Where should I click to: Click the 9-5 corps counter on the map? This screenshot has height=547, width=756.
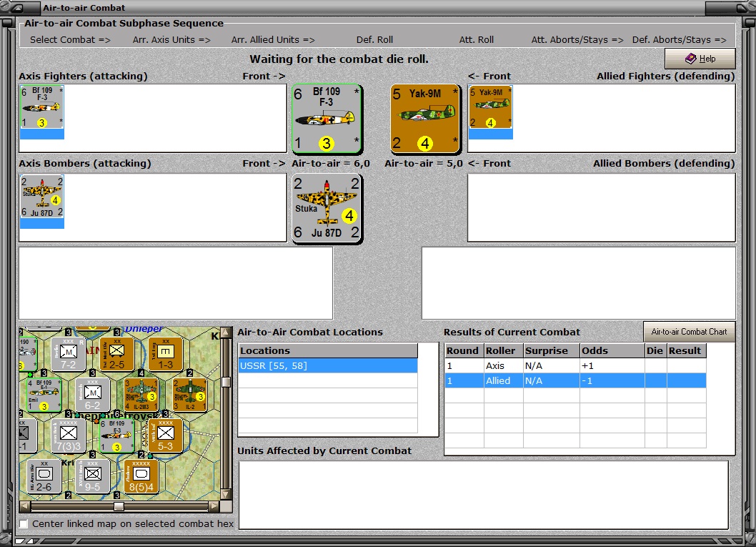coord(93,476)
